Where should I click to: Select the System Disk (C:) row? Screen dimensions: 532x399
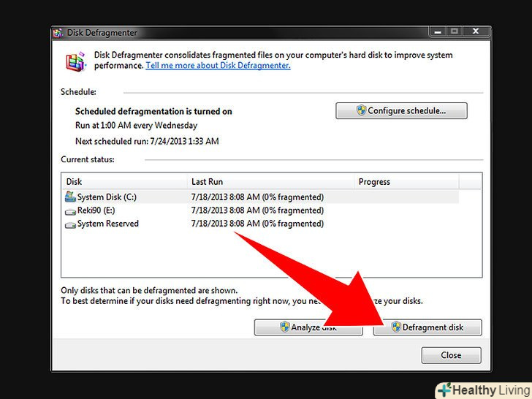[x=261, y=197]
